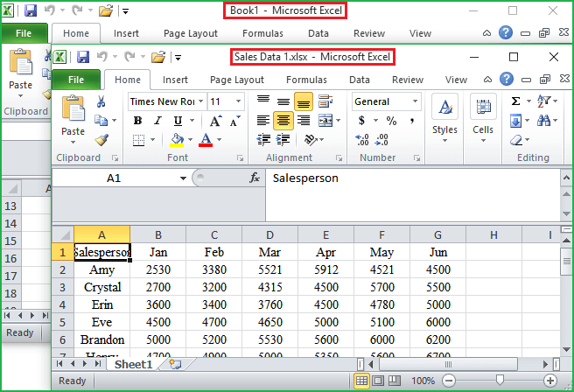The width and height of the screenshot is (574, 392).
Task: Open the font name dropdown
Action: (x=199, y=101)
